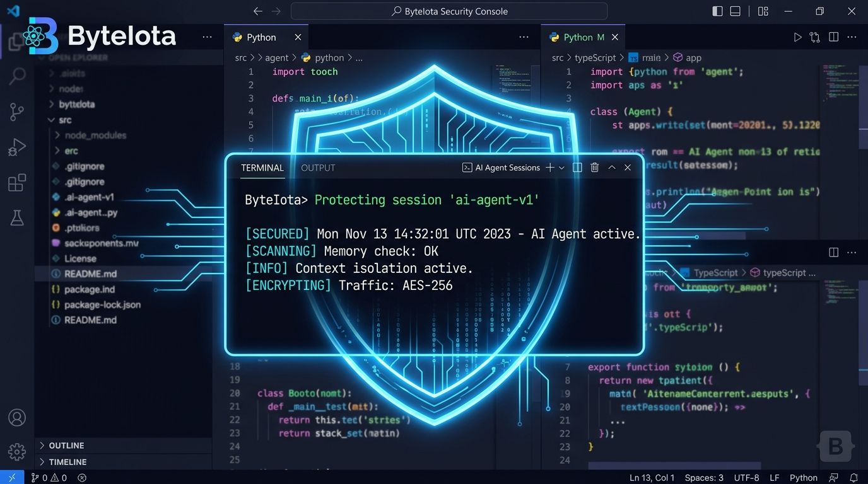Click the Bytelota Security Console search box

(x=449, y=11)
